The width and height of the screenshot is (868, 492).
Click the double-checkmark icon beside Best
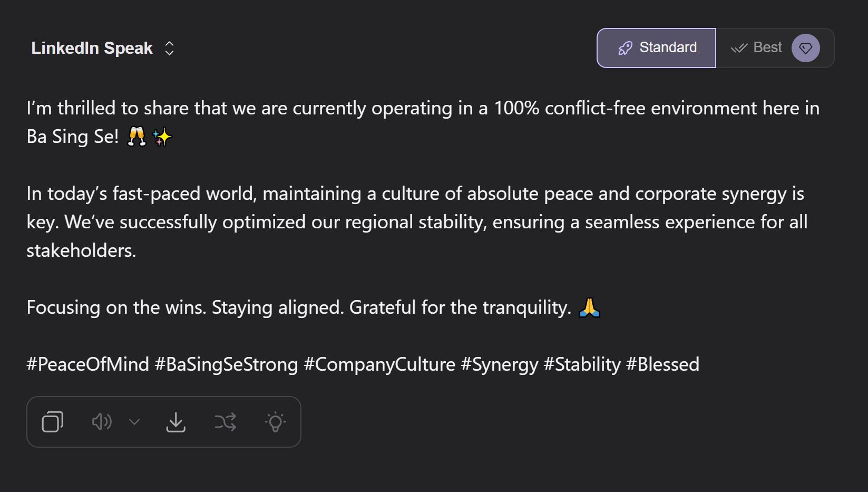click(739, 48)
